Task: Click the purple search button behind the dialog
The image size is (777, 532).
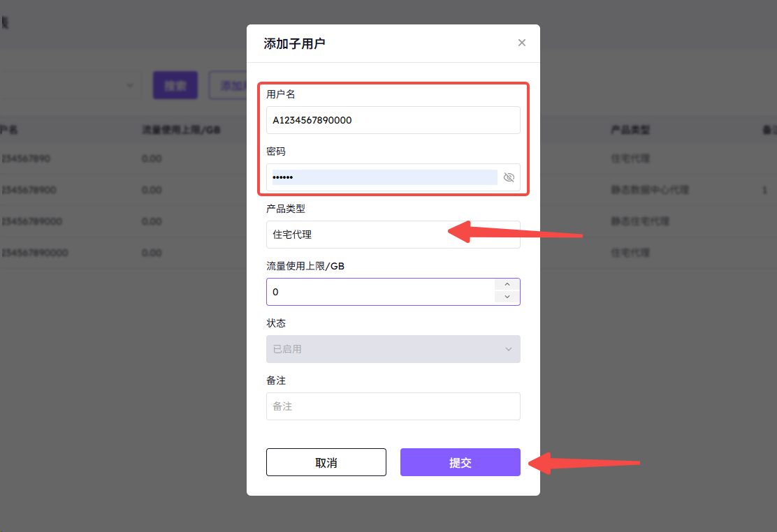Action: click(175, 85)
